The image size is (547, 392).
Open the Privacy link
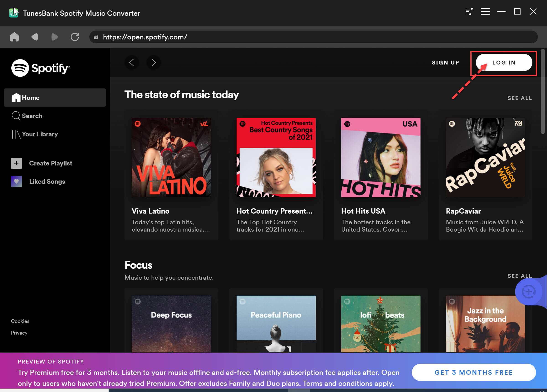19,333
